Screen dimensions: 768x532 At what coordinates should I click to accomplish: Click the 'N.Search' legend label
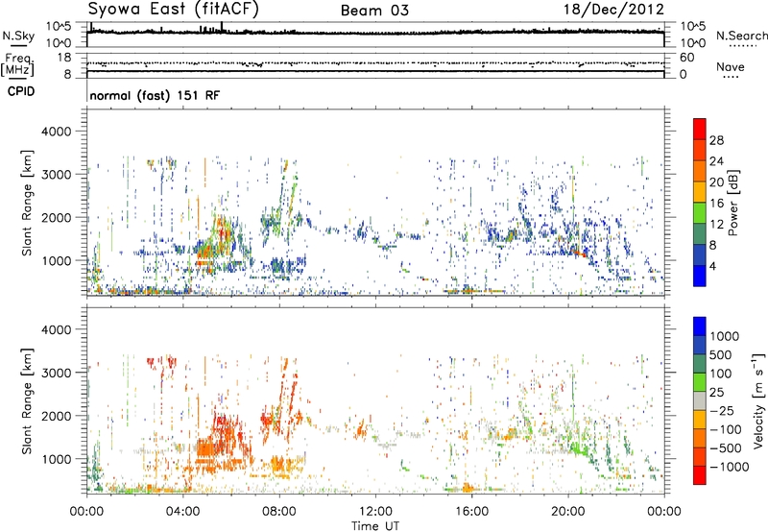pos(741,36)
